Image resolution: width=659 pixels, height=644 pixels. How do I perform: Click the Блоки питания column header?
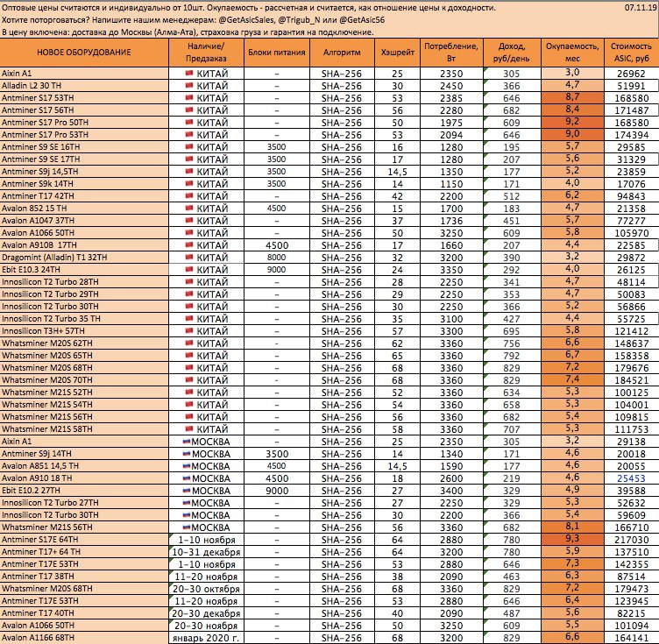277,53
